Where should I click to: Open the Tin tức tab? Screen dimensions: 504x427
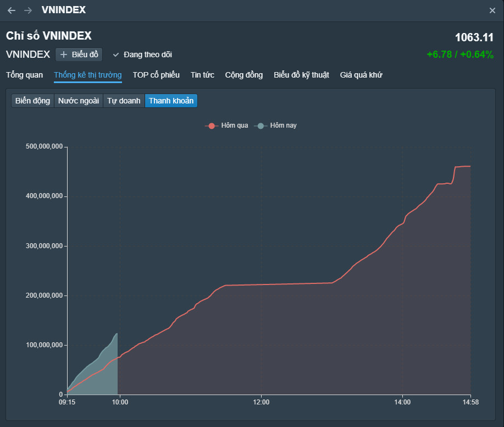(202, 75)
